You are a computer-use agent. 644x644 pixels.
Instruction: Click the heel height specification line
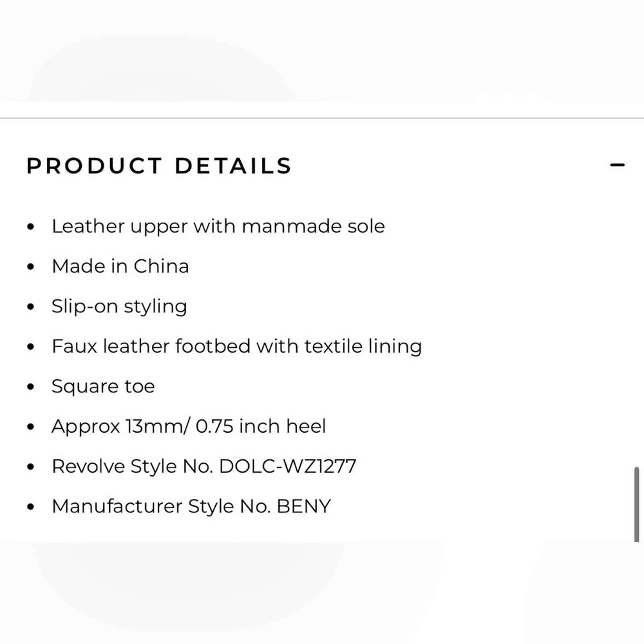pos(189,425)
